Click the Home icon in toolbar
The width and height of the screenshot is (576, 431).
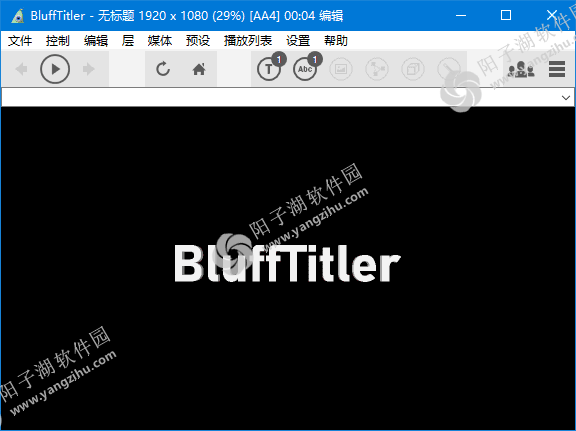pyautogui.click(x=199, y=69)
